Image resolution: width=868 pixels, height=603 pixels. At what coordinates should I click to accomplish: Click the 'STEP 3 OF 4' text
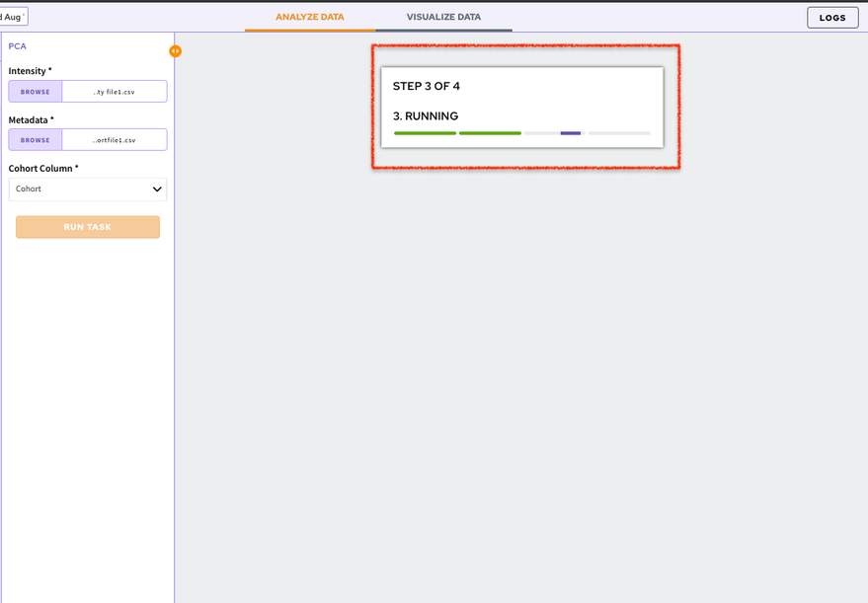pos(427,86)
